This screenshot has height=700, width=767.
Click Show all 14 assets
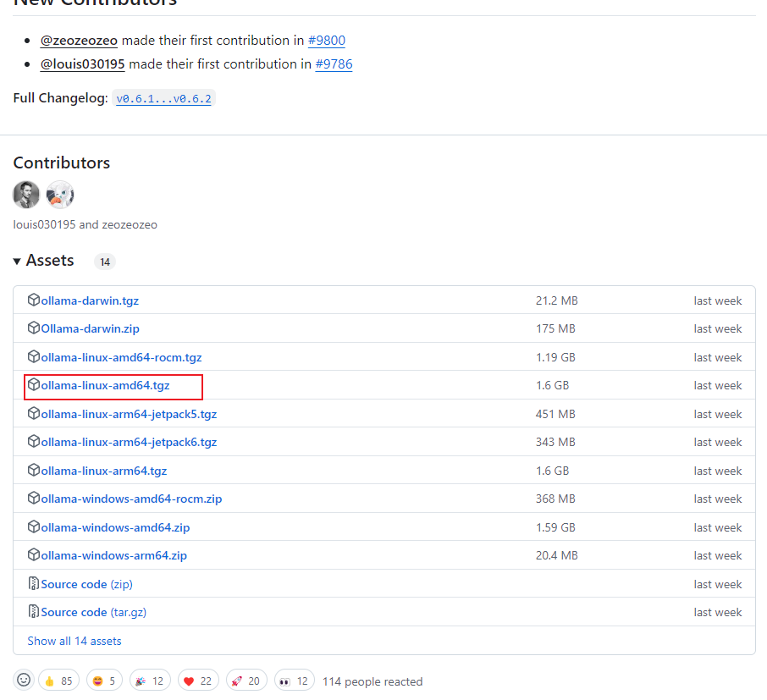pyautogui.click(x=74, y=642)
